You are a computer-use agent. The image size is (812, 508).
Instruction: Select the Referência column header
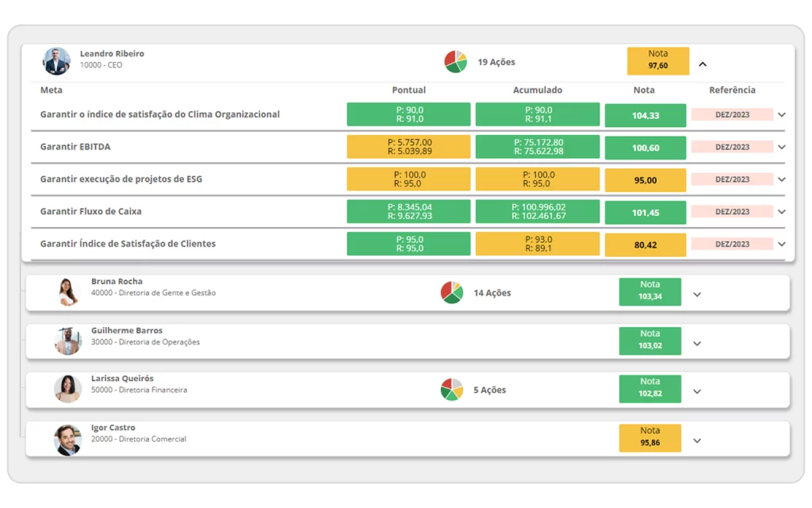(732, 90)
